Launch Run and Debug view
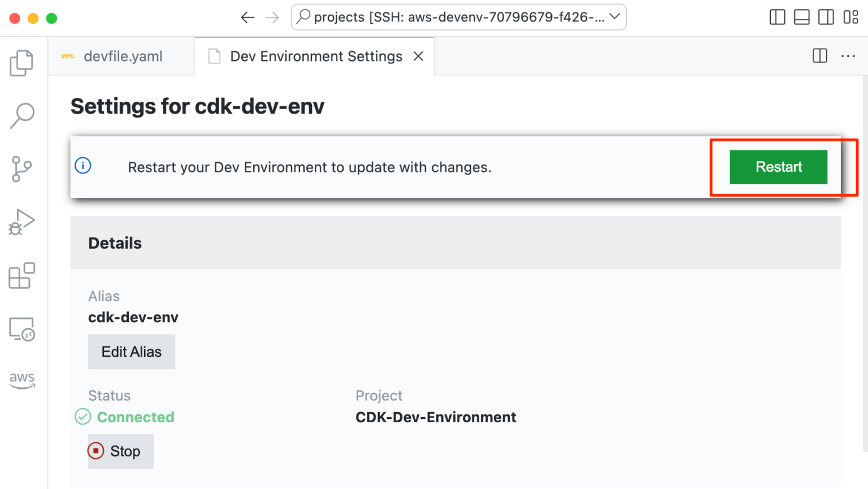This screenshot has width=868, height=489. (21, 222)
